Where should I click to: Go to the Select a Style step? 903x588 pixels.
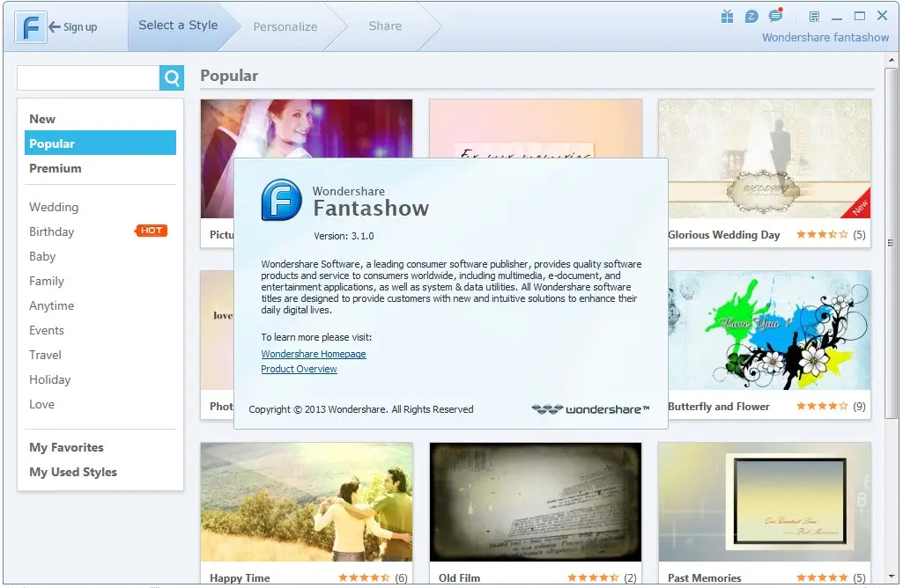[x=178, y=26]
